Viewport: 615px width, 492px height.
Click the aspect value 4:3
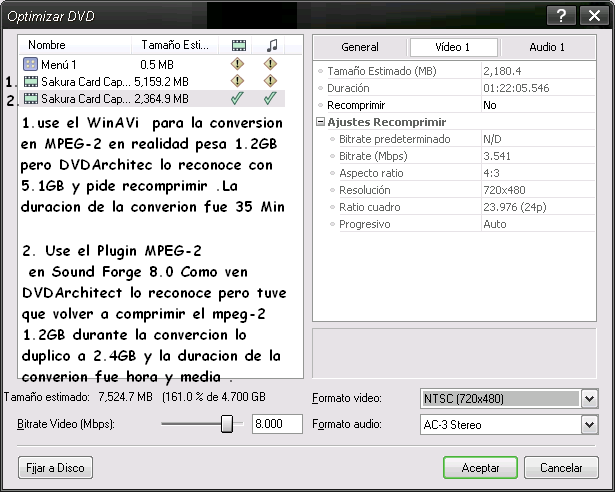491,173
